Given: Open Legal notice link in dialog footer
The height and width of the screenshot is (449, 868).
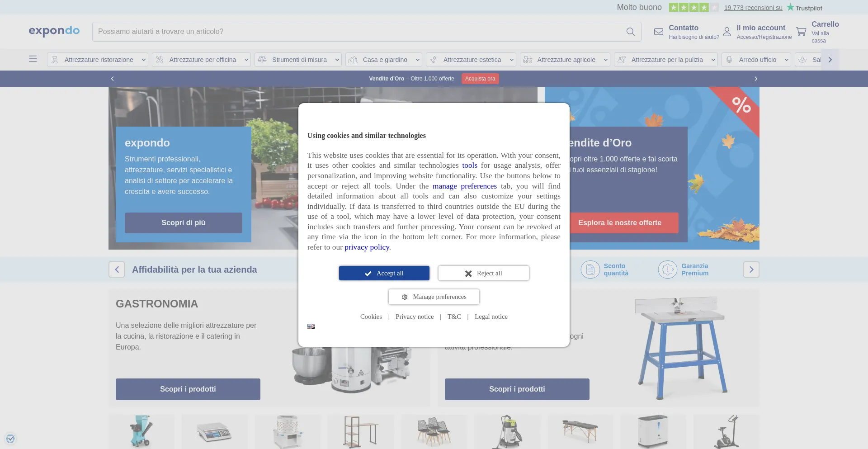Looking at the screenshot, I should [491, 317].
